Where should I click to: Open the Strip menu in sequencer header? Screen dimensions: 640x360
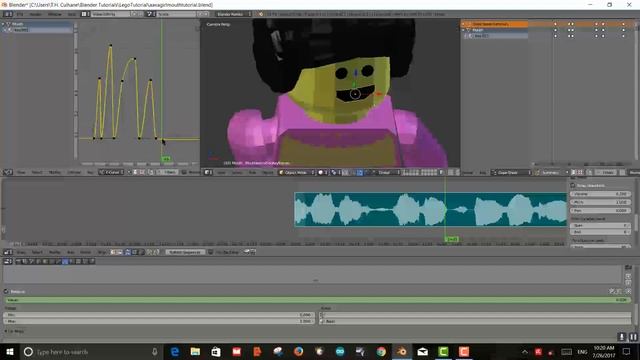click(102, 252)
